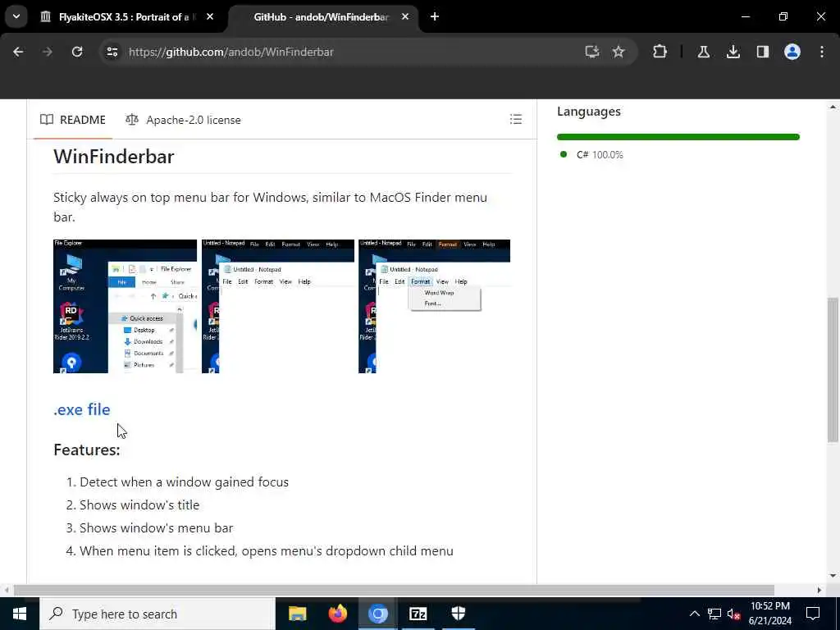
Task: Click 'Shows window's title' list item
Action: pyautogui.click(x=139, y=505)
